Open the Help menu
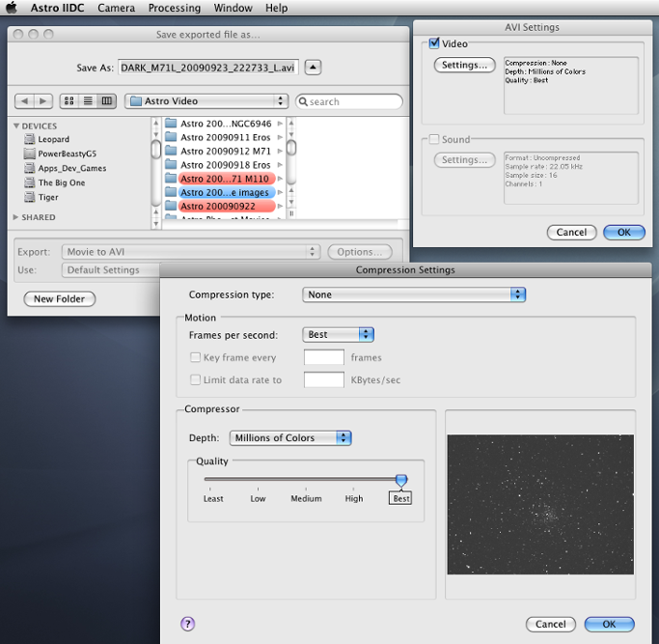 (276, 8)
